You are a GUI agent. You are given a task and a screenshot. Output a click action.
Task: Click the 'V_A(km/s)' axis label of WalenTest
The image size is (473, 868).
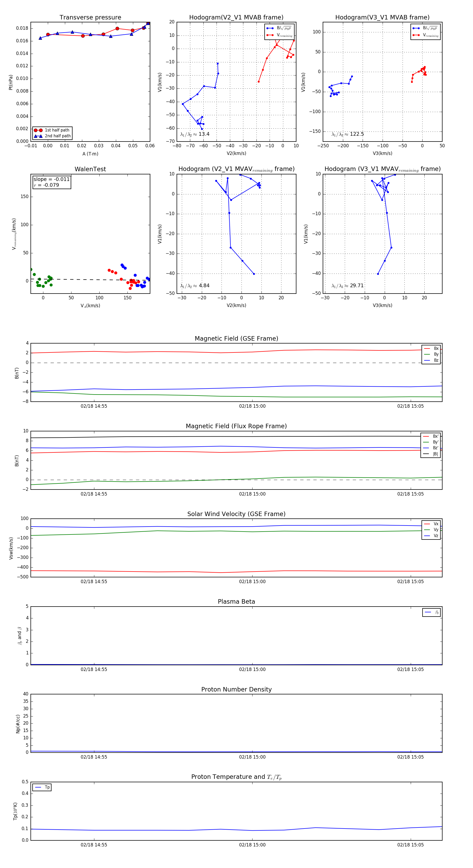[90, 306]
